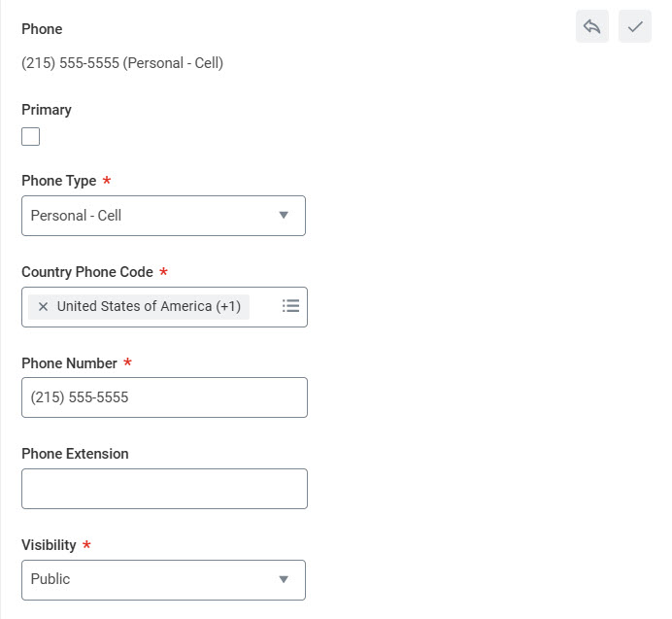Click the Country Phone Code label
The width and height of the screenshot is (672, 619).
pyautogui.click(x=87, y=272)
